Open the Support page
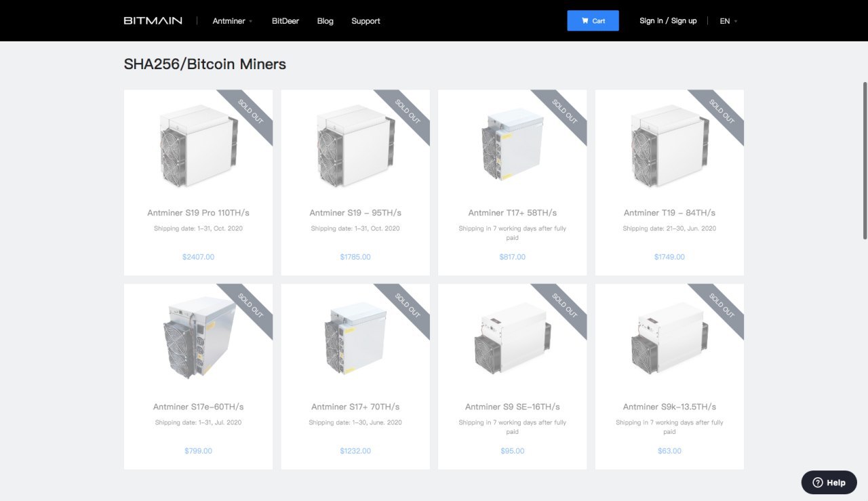 tap(366, 21)
